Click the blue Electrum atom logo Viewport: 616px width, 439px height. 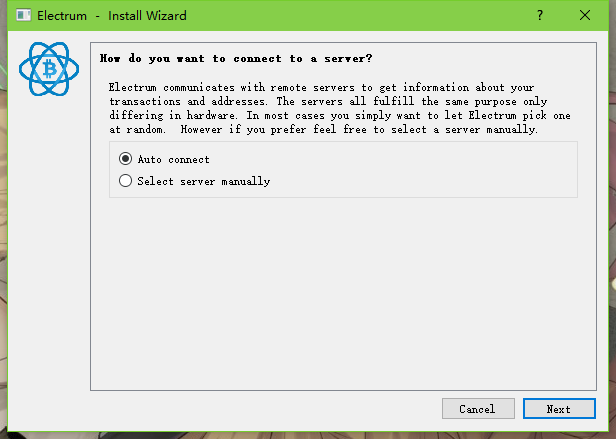[x=49, y=69]
